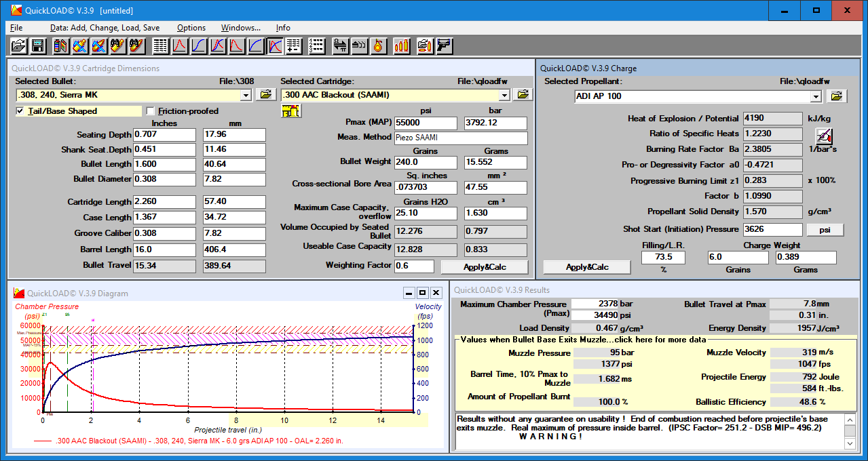Click the table with plus-minus toolbar icon
The width and height of the screenshot is (868, 461).
[294, 46]
